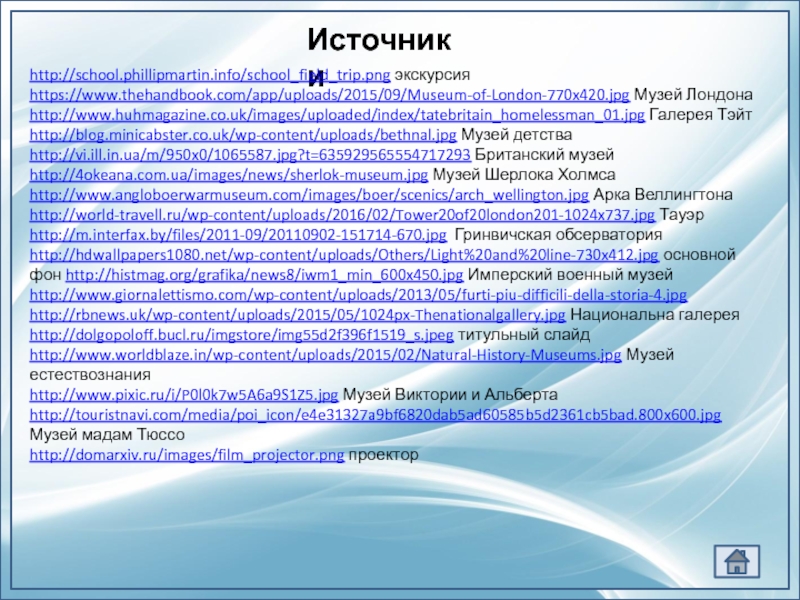Click the text Музей Лондона

tap(693, 95)
